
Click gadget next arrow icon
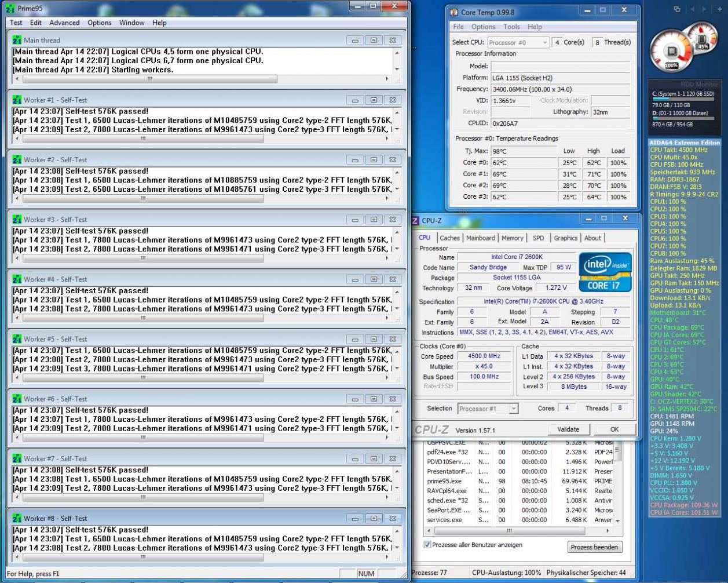[x=704, y=9]
